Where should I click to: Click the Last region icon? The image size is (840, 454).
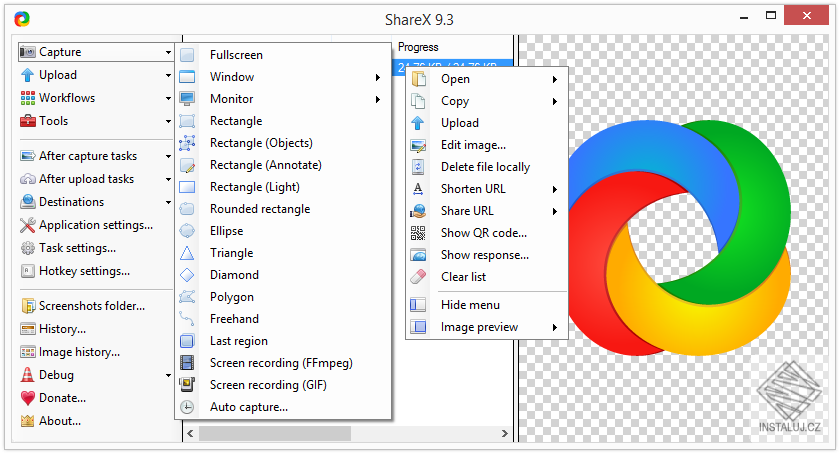click(187, 341)
